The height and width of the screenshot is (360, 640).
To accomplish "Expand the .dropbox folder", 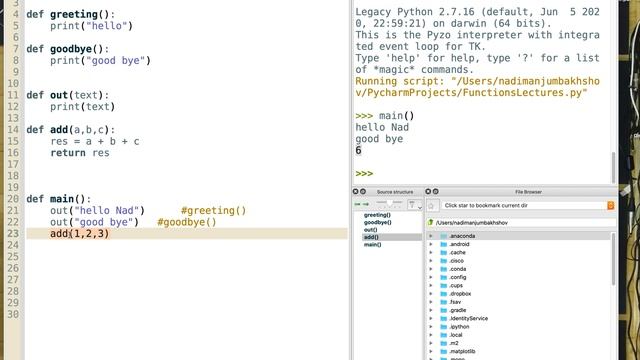I will (431, 293).
